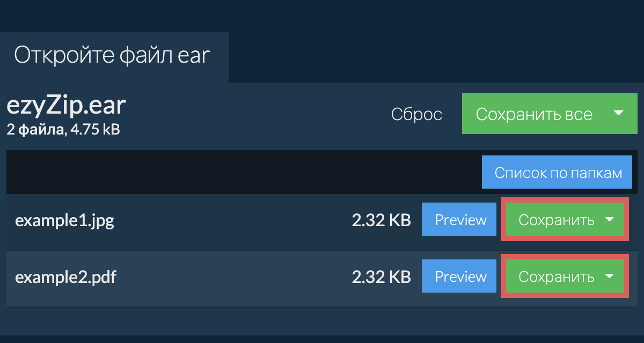
Task: Click the empty area below example2.pdf row
Action: pyautogui.click(x=322, y=322)
